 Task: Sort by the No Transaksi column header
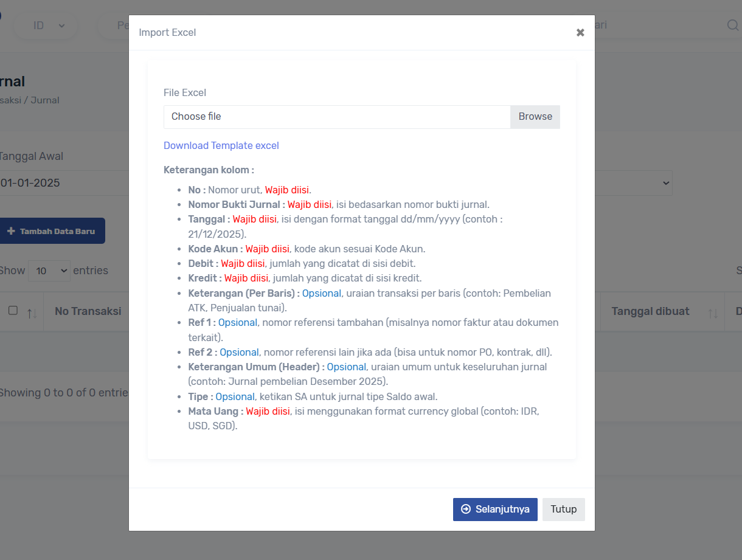88,311
